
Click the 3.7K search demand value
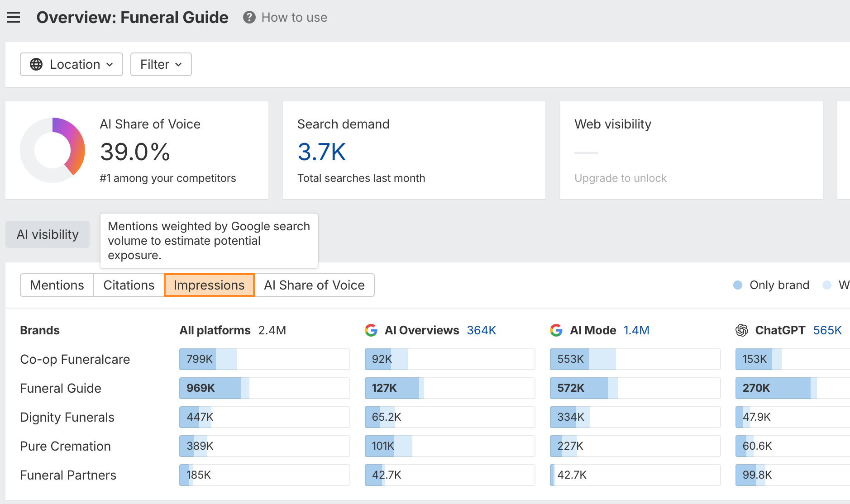(322, 152)
